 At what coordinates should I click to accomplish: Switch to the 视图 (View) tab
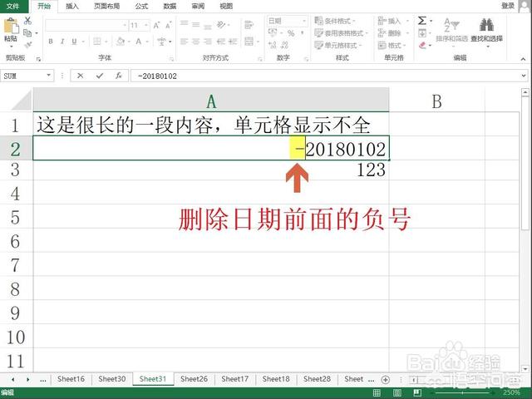click(226, 6)
